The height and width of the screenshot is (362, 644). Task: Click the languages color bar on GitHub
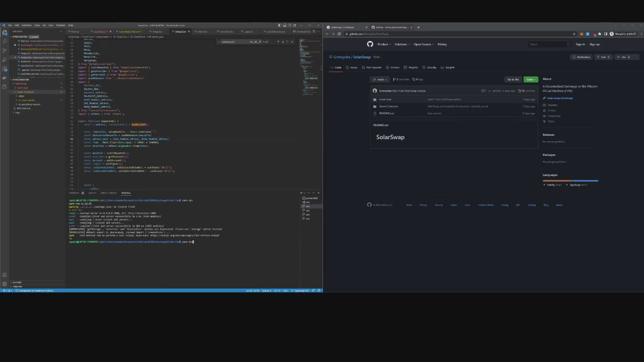[571, 180]
